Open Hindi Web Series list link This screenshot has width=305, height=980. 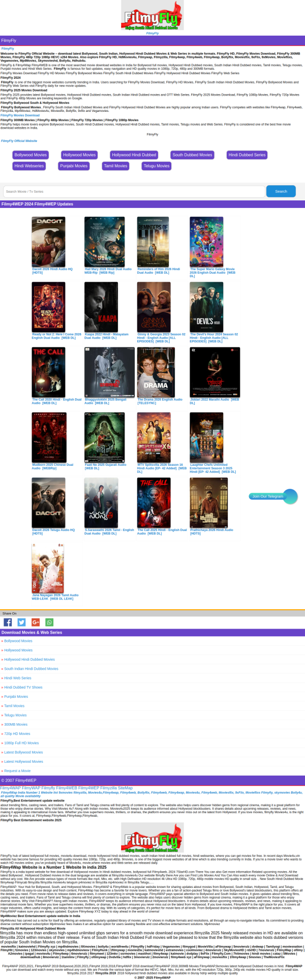click(x=18, y=678)
